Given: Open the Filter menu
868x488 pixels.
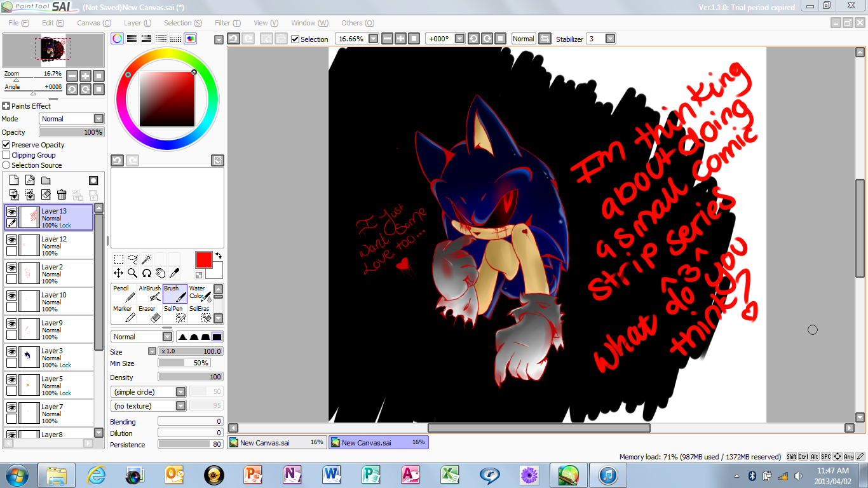Looking at the screenshot, I should (x=227, y=23).
